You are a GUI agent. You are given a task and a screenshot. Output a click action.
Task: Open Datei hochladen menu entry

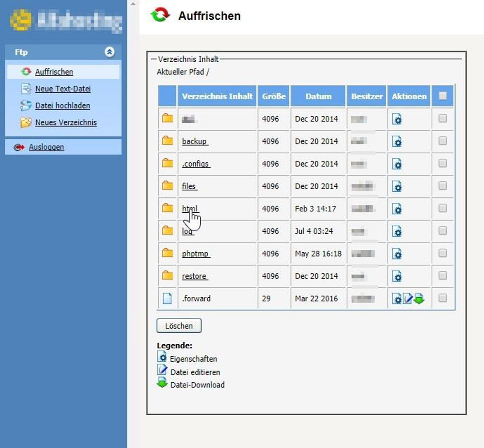pos(63,106)
